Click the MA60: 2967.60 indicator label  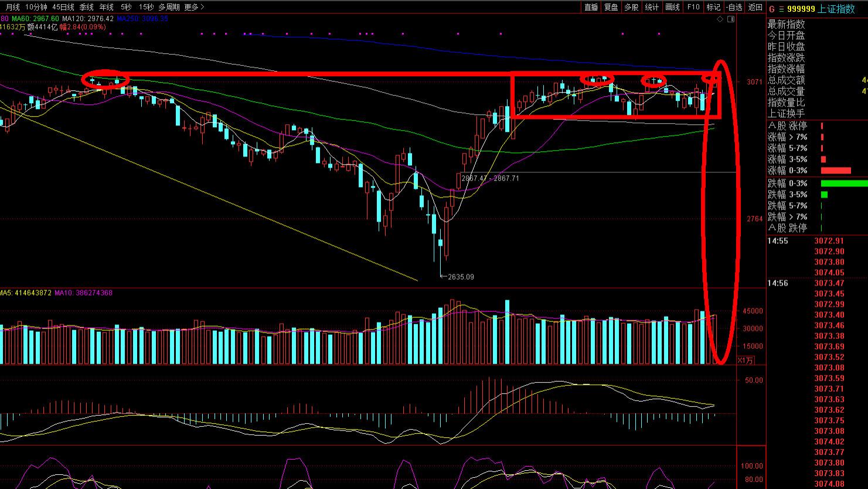(35, 19)
